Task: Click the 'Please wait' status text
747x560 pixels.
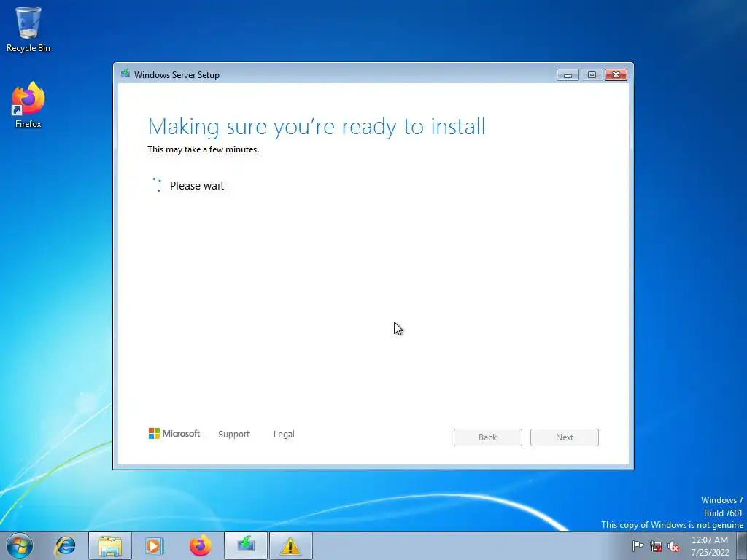Action: [197, 186]
